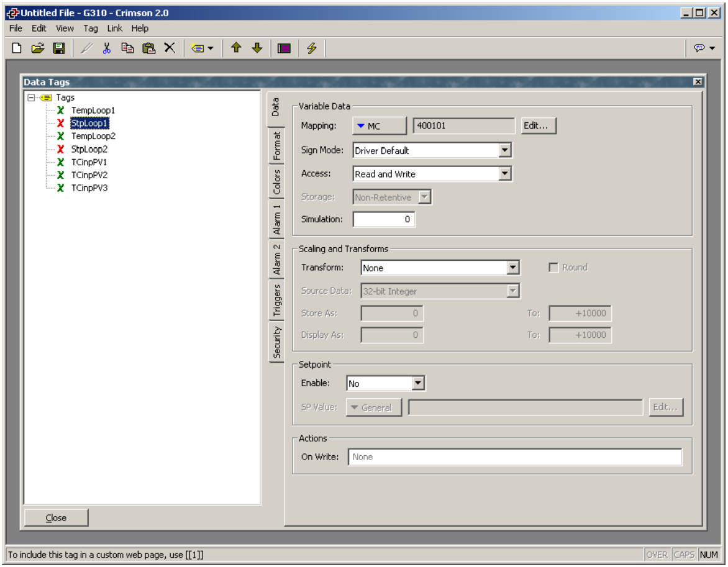Click the SP Value General dropdown button
Screen dimensions: 728x567
click(374, 408)
